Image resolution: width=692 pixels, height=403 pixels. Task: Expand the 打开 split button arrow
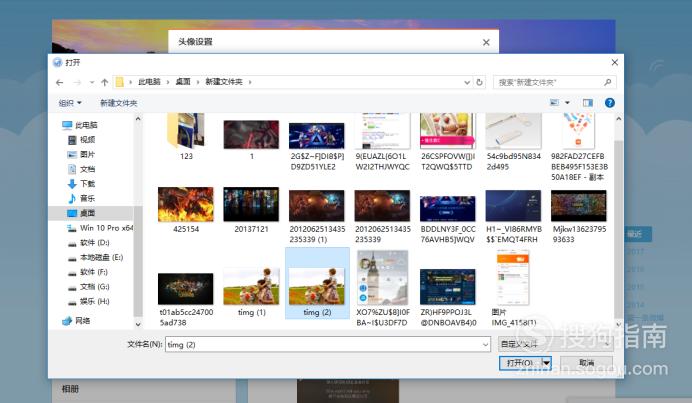[546, 363]
